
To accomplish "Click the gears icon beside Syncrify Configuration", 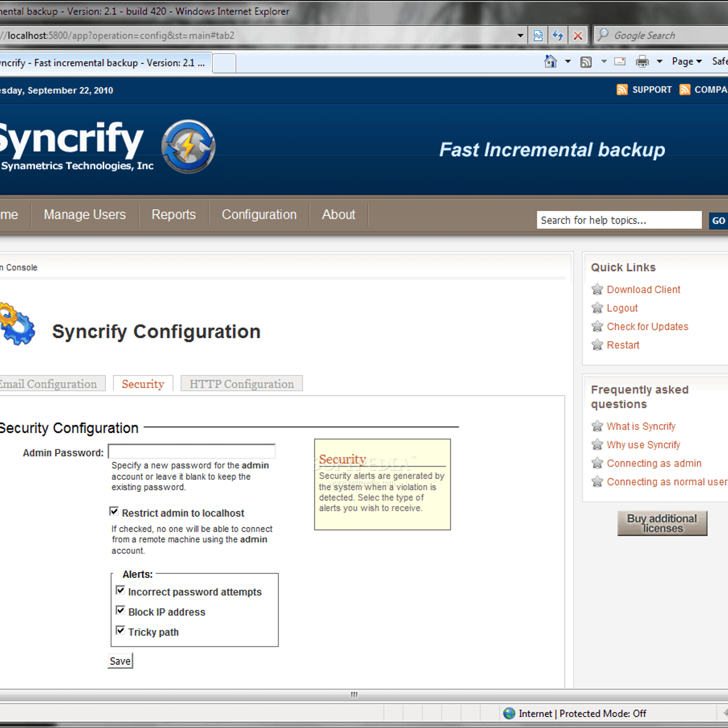I will 17,324.
